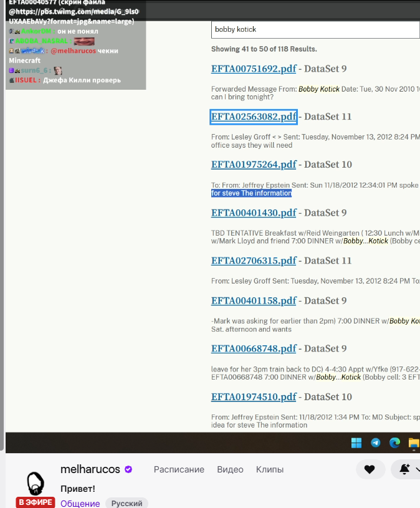Open the Видео tab
This screenshot has width=420, height=508.
(230, 469)
